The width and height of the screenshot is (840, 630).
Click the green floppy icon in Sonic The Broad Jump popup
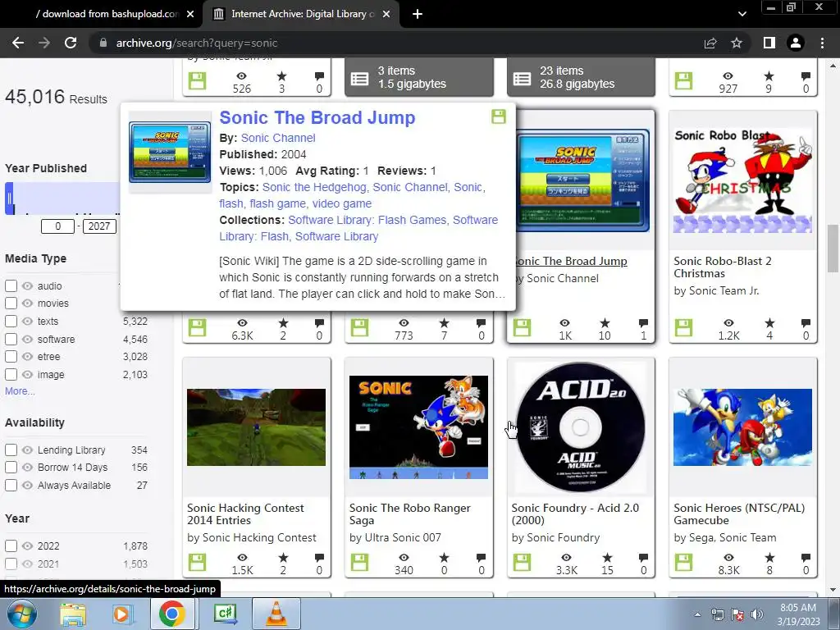[498, 116]
